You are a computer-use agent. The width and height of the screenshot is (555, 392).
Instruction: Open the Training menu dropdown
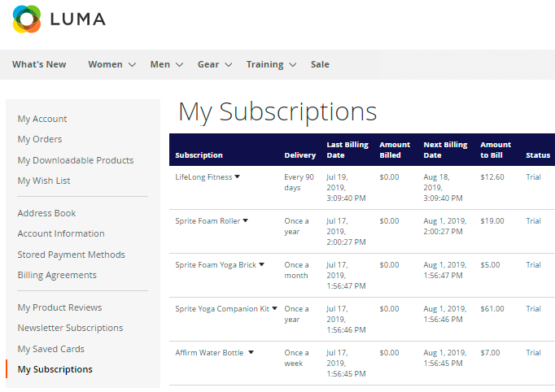coord(271,64)
